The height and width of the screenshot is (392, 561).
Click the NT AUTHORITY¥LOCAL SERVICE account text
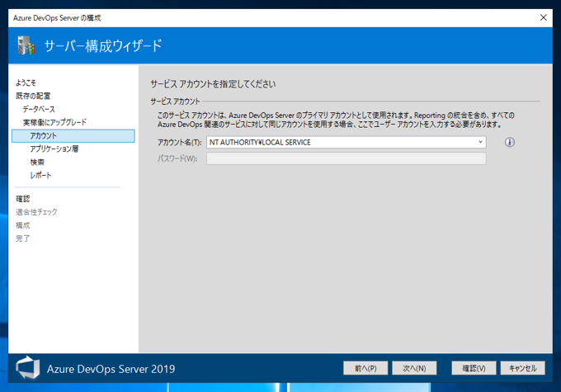260,143
